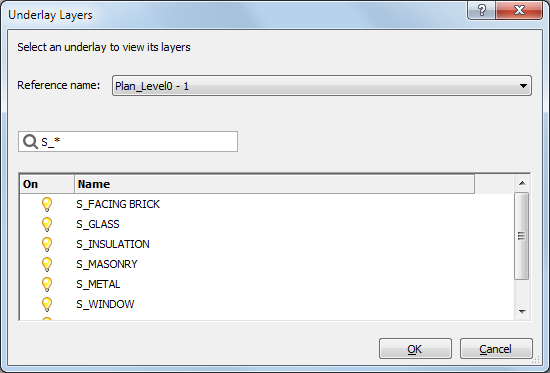Image resolution: width=550 pixels, height=373 pixels.
Task: Click the layer list scrollbar thumb
Action: pyautogui.click(x=522, y=236)
